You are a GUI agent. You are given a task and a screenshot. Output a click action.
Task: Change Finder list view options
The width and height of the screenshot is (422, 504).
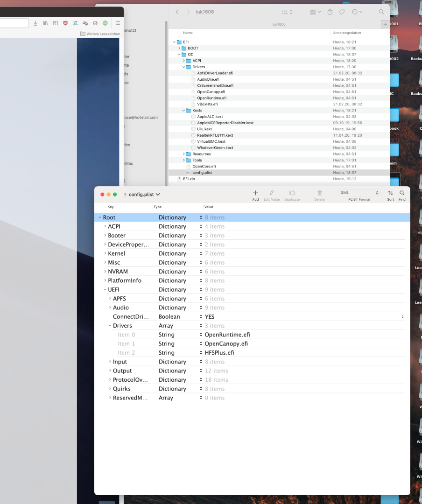(x=287, y=12)
